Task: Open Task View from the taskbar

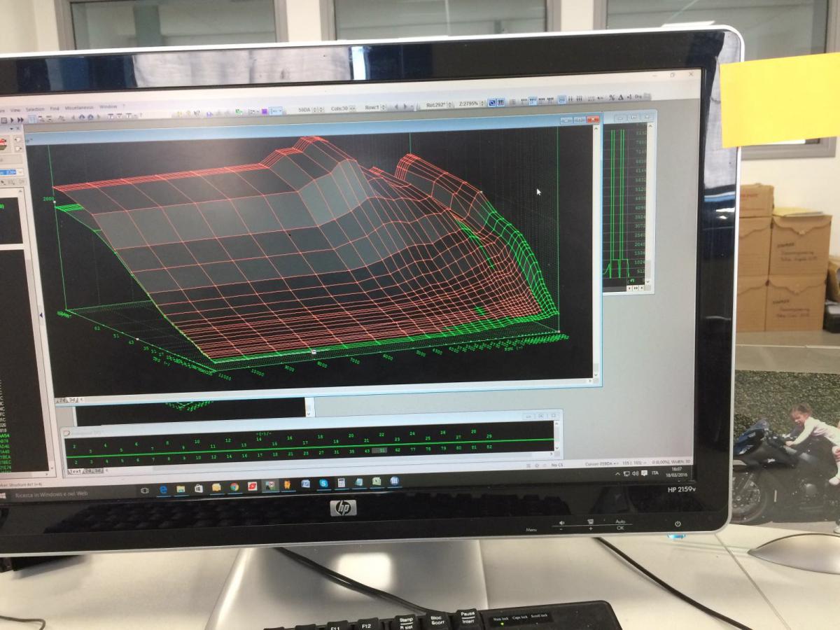Action: point(145,490)
